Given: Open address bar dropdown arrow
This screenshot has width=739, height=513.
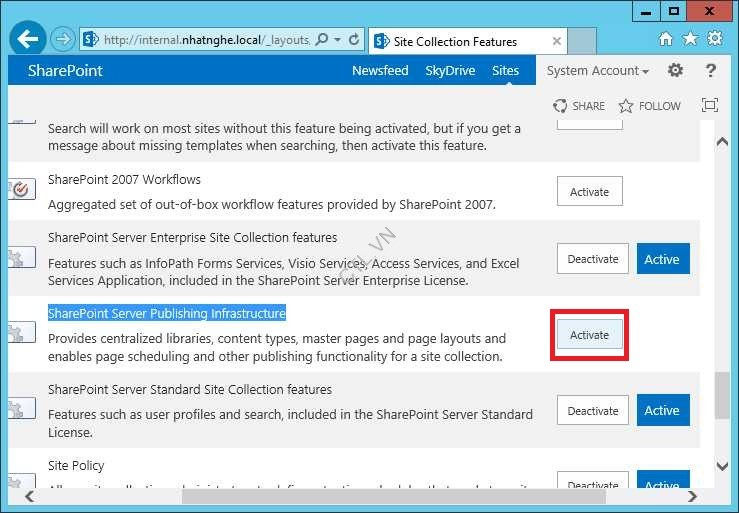Looking at the screenshot, I should tap(337, 40).
